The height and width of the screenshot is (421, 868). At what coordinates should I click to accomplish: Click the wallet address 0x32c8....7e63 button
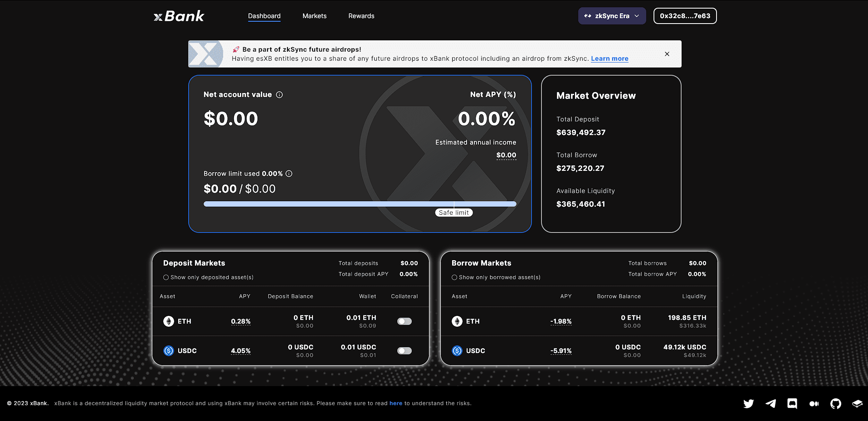[685, 16]
